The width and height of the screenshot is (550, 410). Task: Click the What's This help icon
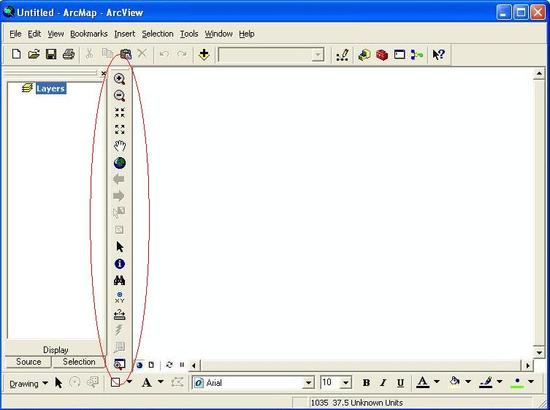(x=438, y=55)
